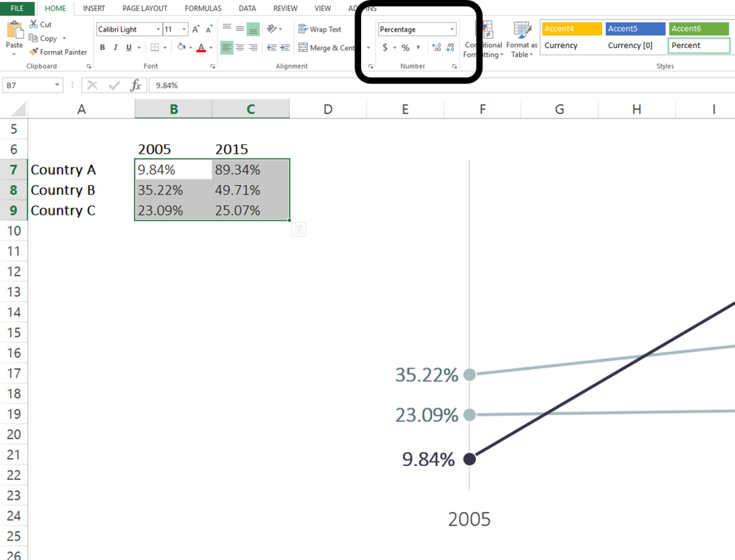Switch to the FORMULAS tab
Viewport: 735px width, 560px height.
[203, 9]
